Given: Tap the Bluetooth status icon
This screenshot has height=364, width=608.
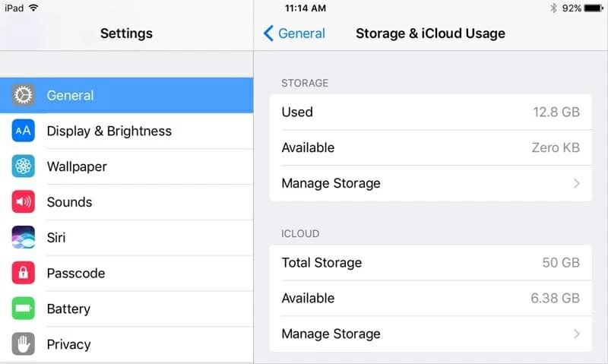Looking at the screenshot, I should [554, 8].
